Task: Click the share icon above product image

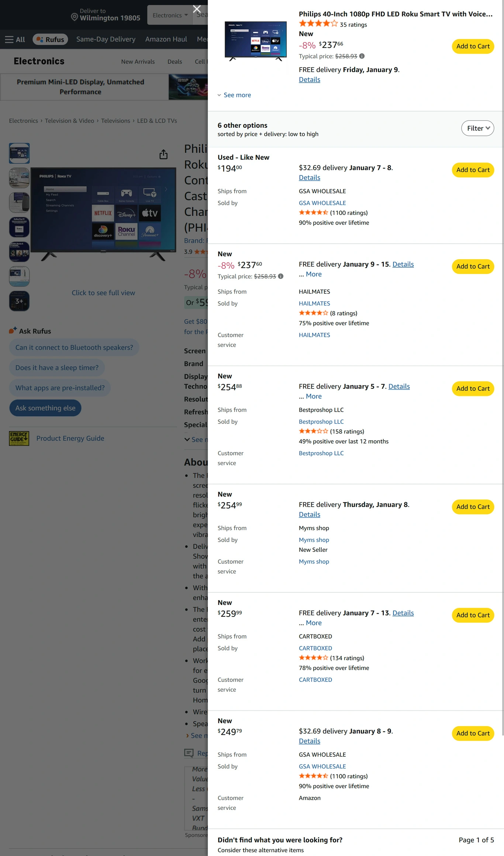Action: coord(163,154)
